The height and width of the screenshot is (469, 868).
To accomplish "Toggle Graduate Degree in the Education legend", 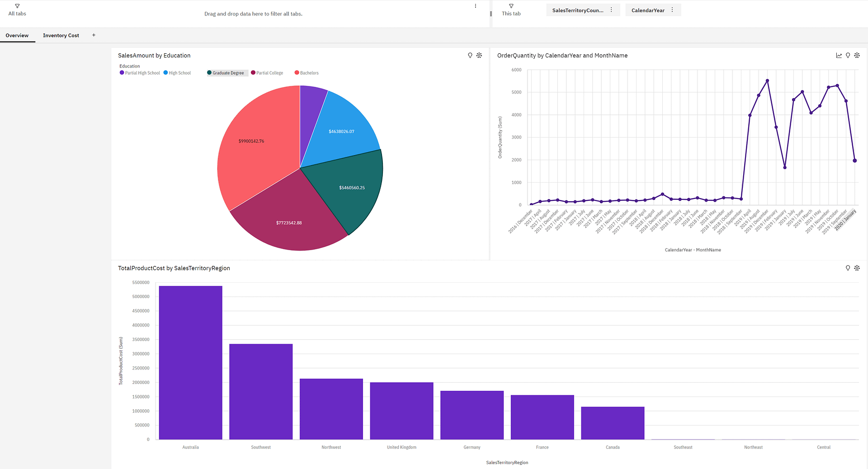I will pyautogui.click(x=226, y=73).
